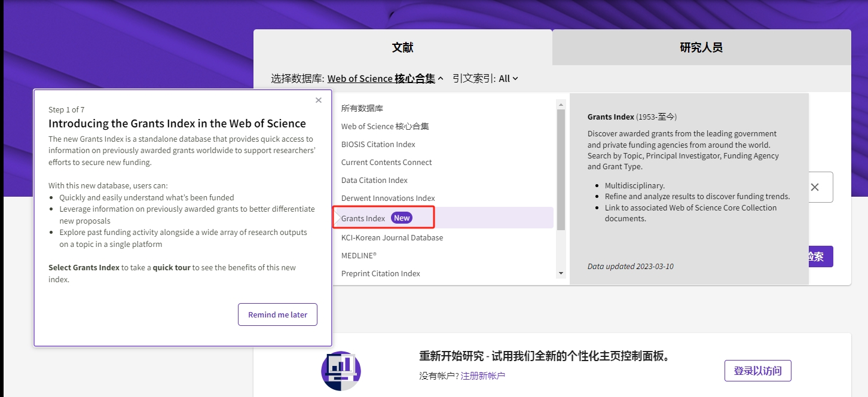The width and height of the screenshot is (868, 397).
Task: Choose KCI-Korean Journal Database
Action: pos(392,237)
